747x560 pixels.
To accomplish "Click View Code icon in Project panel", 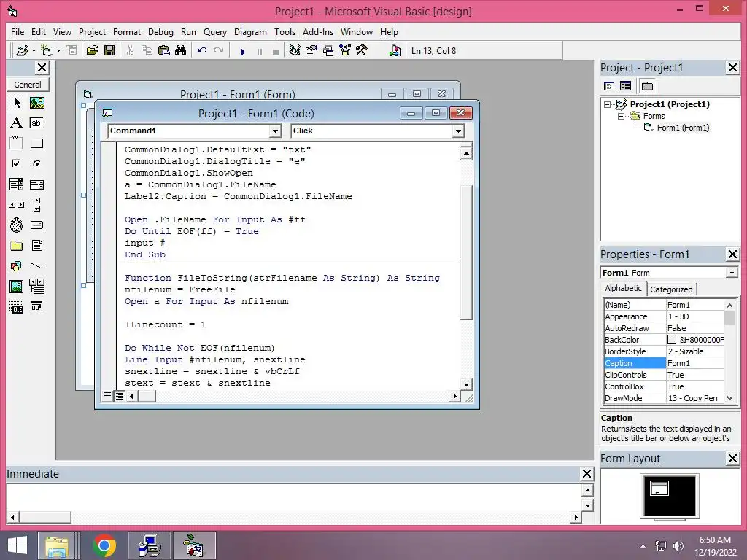I will pos(609,86).
